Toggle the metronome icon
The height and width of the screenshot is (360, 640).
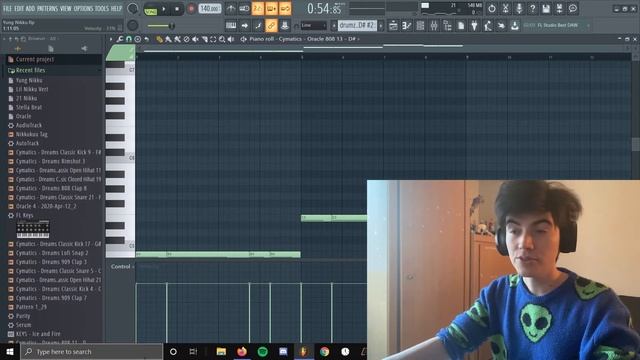(231, 8)
